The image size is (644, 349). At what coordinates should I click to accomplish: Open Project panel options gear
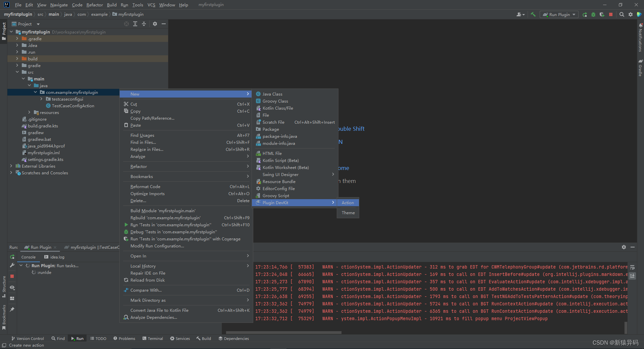[155, 24]
